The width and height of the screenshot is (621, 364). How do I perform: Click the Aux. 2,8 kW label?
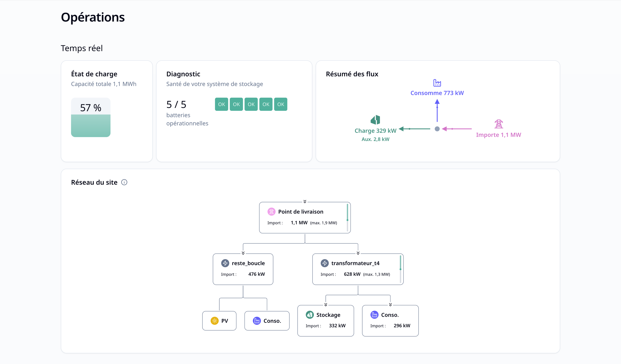(x=375, y=139)
